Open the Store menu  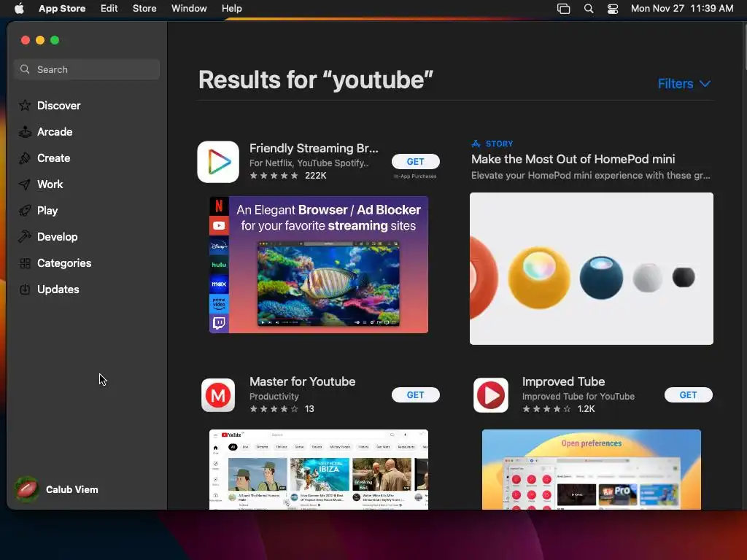point(144,9)
